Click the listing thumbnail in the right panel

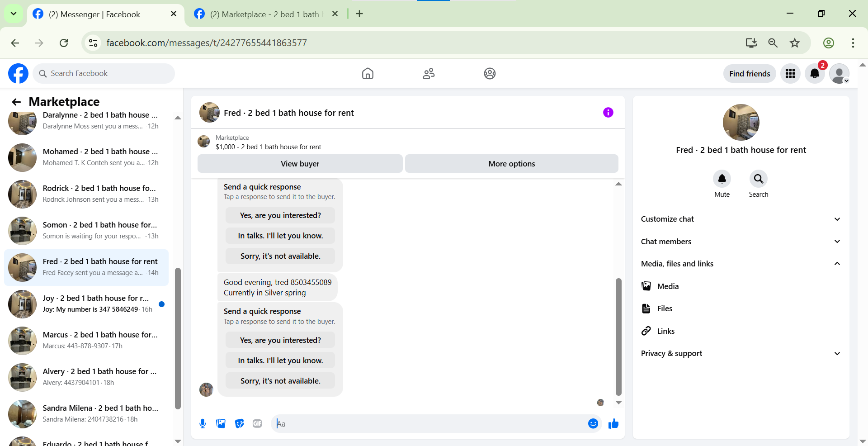(741, 123)
